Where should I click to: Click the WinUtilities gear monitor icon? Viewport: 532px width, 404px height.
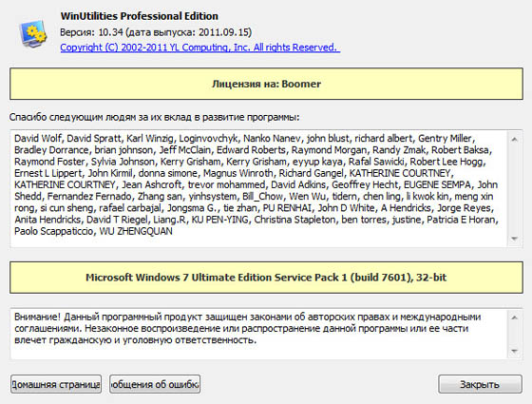33,33
